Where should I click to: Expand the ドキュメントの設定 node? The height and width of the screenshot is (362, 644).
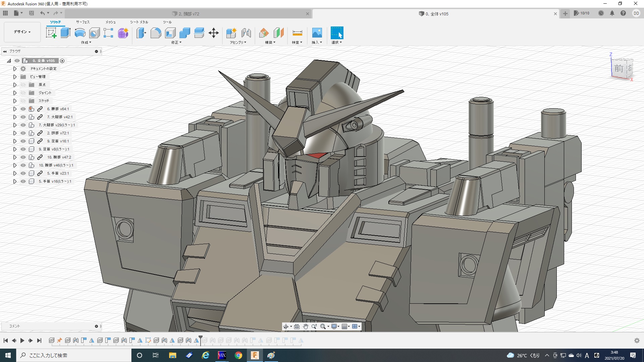[15, 69]
